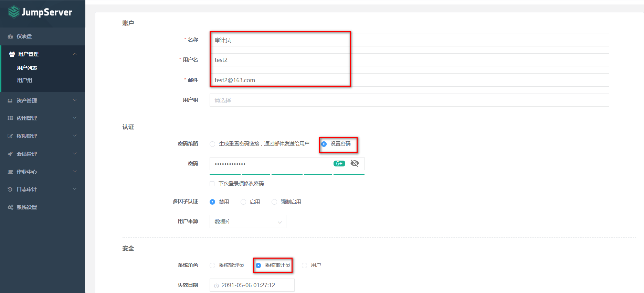Open the 用户组 请选择 selector
This screenshot has height=293, width=644.
(x=409, y=100)
